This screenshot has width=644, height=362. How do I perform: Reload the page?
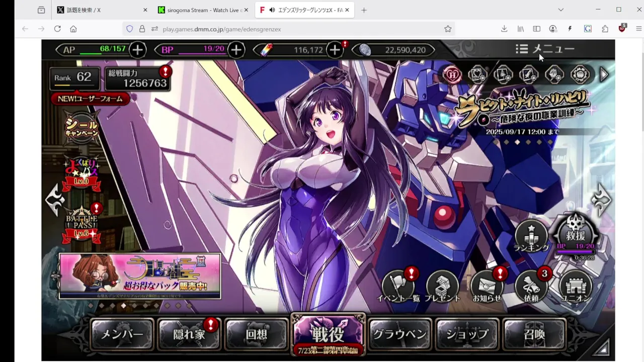[x=57, y=29]
